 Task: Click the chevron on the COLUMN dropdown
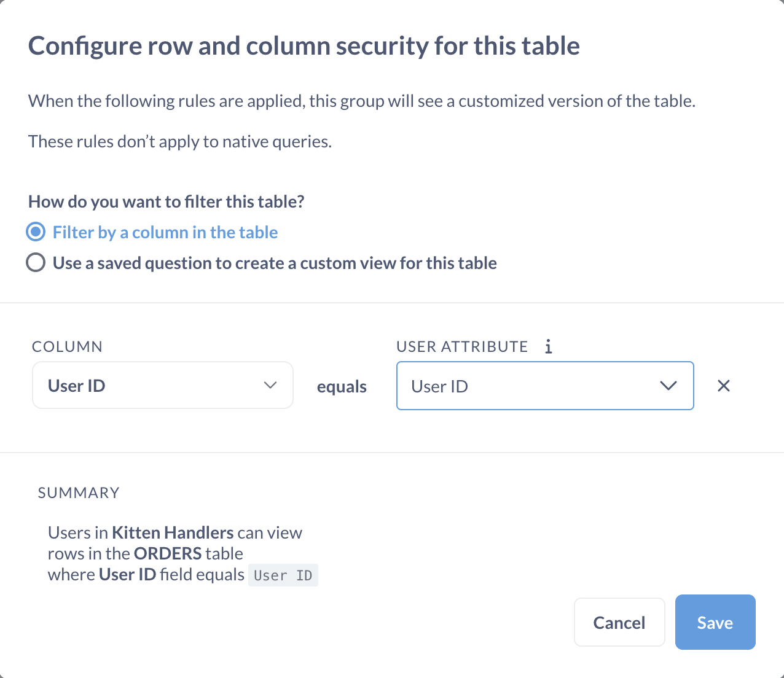click(270, 385)
